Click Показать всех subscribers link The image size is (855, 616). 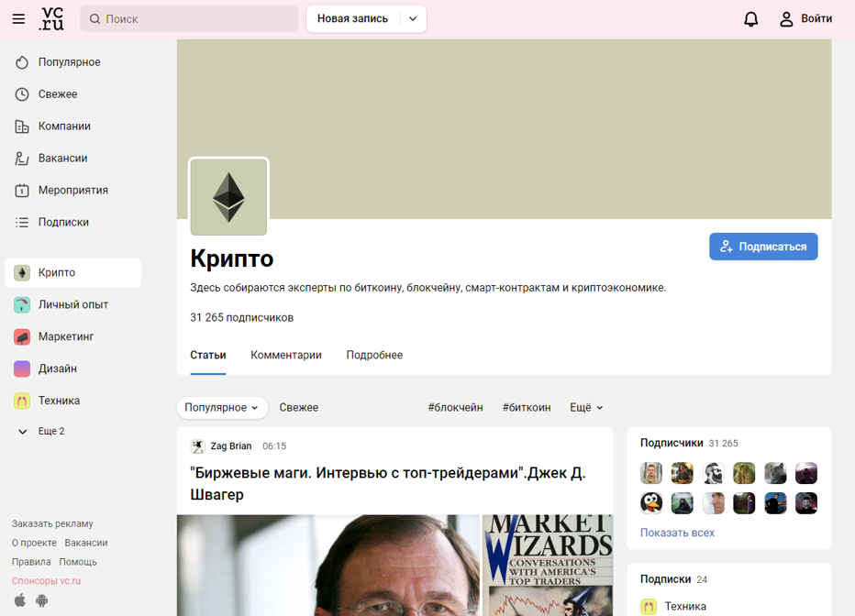pyautogui.click(x=677, y=533)
